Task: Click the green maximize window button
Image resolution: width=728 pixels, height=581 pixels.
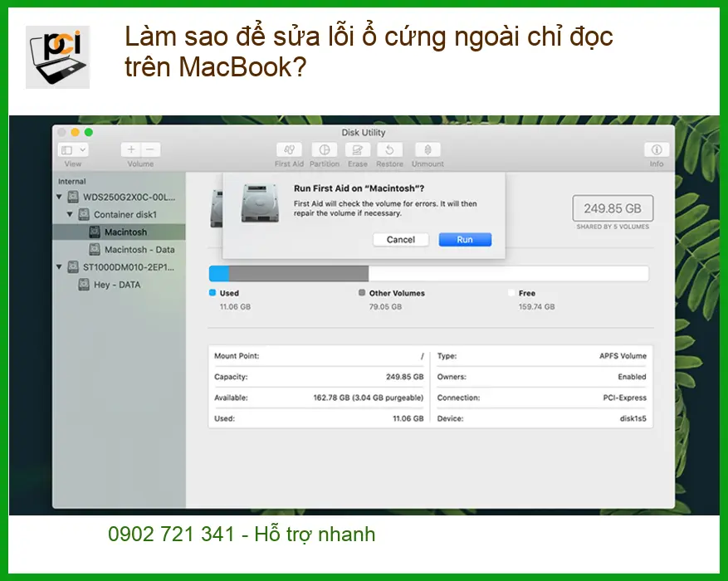Action: click(x=89, y=132)
